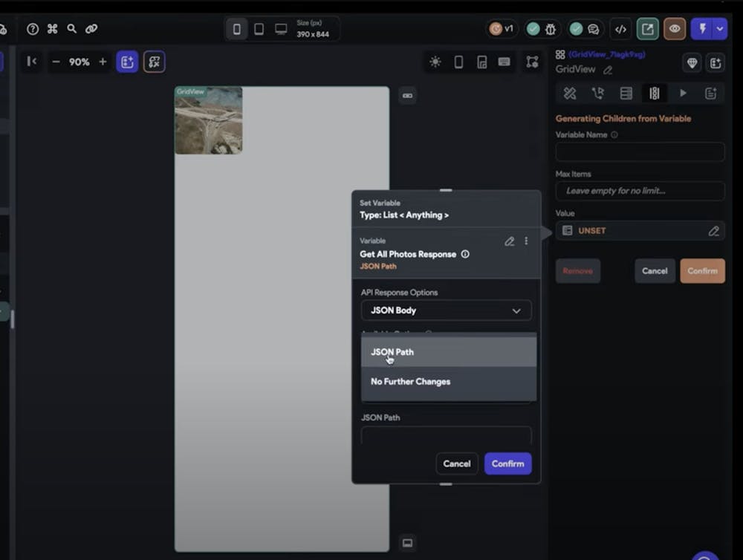Click the link chain icon in top bar
The height and width of the screenshot is (560, 743).
click(x=91, y=29)
